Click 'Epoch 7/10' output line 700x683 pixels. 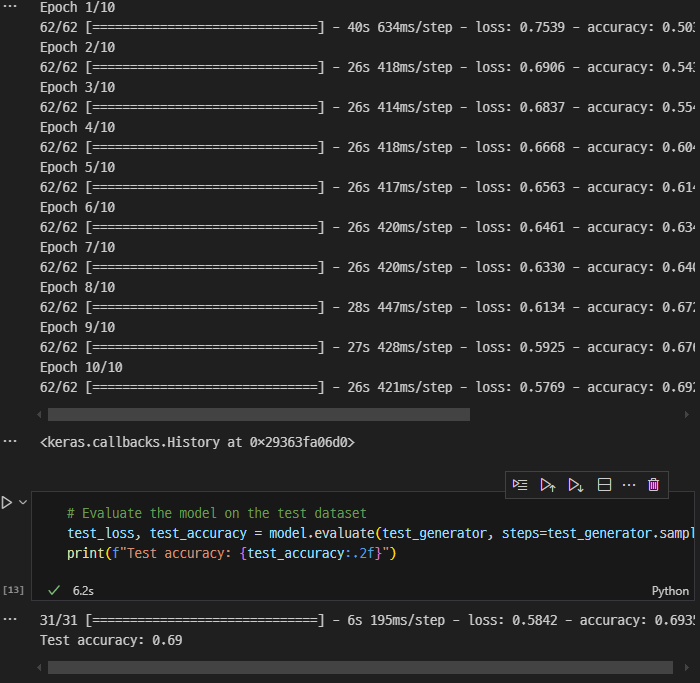pyautogui.click(x=77, y=247)
